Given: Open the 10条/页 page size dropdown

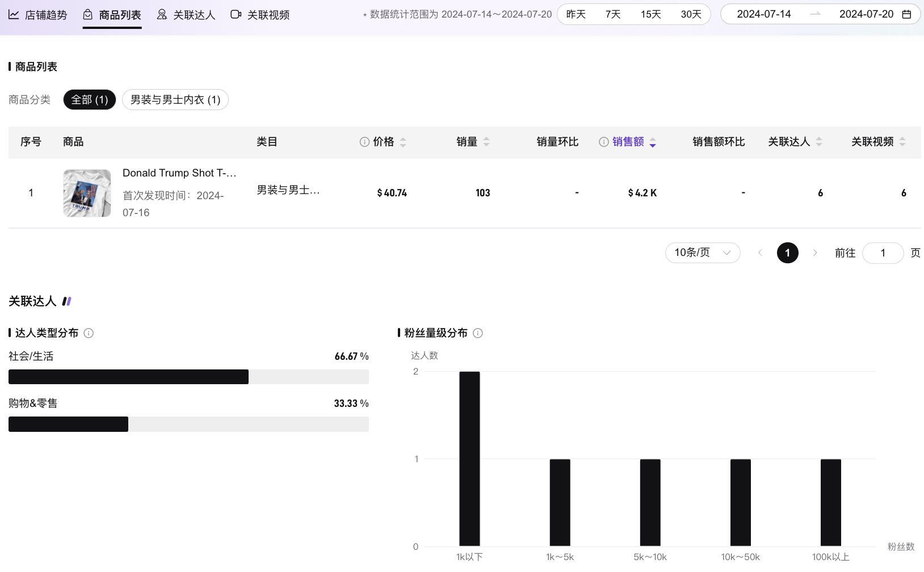Looking at the screenshot, I should click(702, 253).
